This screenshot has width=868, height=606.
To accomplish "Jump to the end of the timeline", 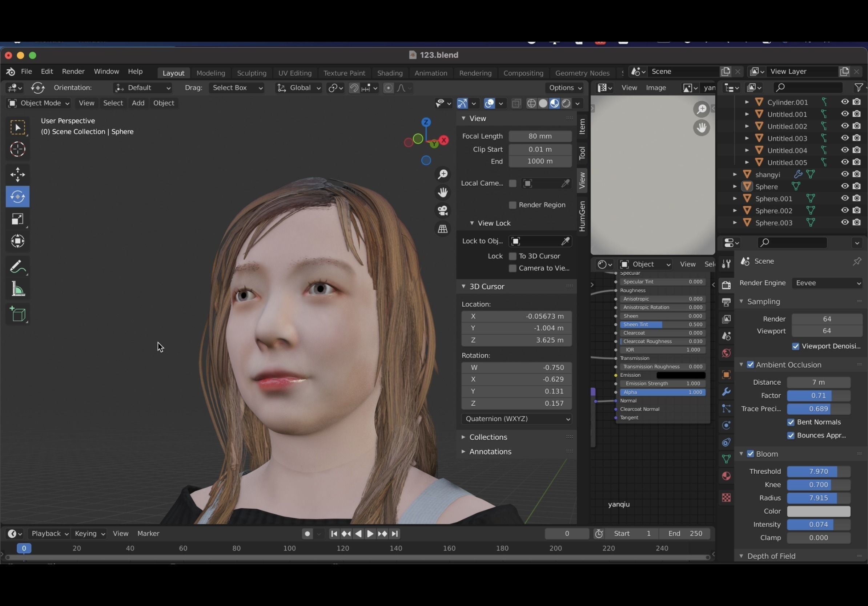I will click(x=394, y=534).
